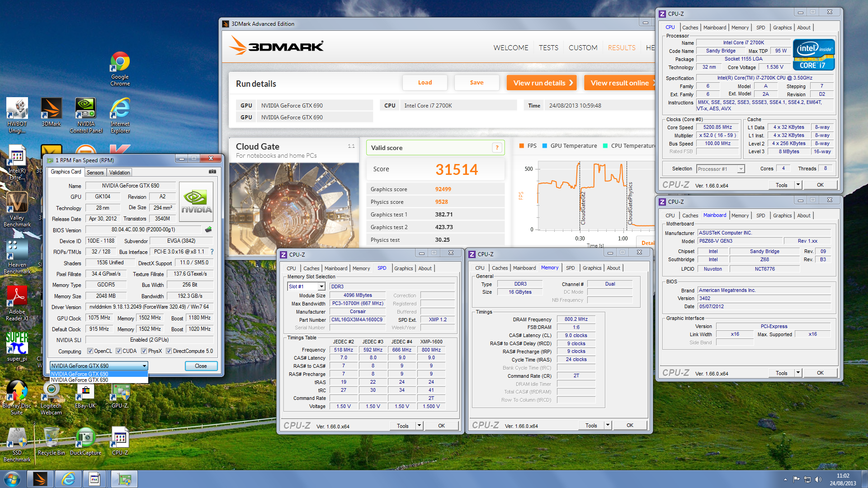Click the BIOS save icon in GPU-Z
Viewport: 868px width, 488px height.
coord(208,230)
